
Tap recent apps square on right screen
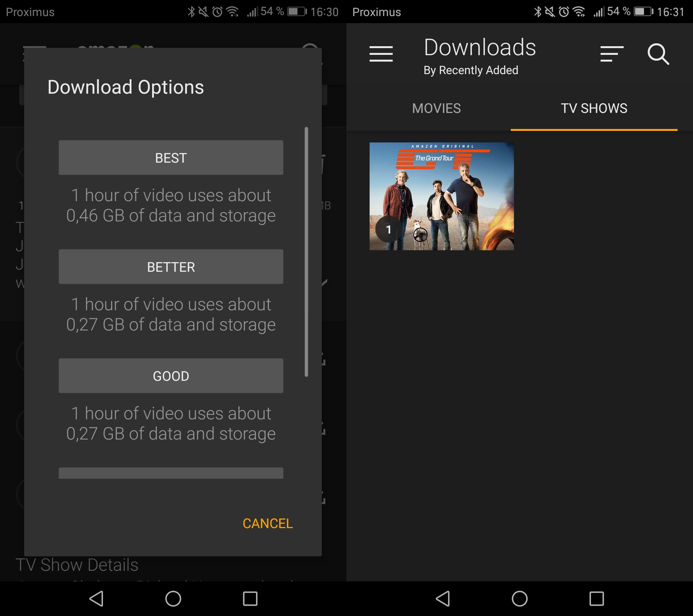point(597,598)
